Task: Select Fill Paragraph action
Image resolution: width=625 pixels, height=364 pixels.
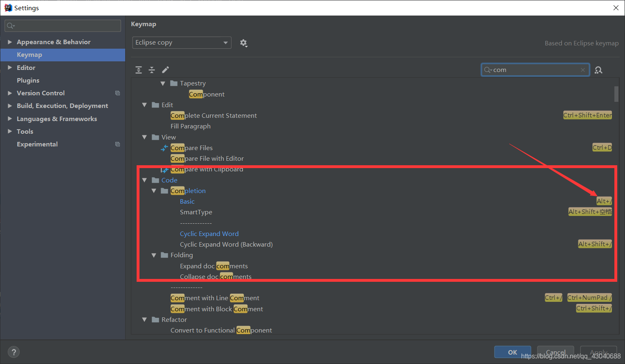Action: coord(191,126)
